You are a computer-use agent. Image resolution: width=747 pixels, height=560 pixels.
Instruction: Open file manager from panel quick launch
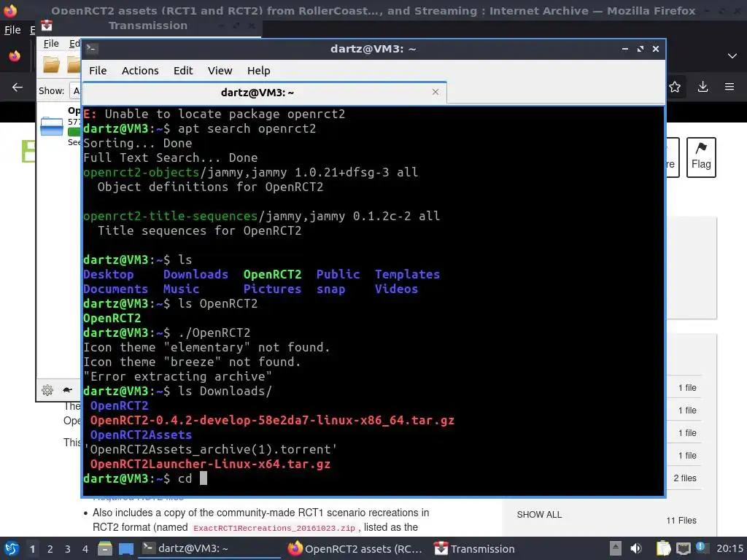(x=105, y=548)
